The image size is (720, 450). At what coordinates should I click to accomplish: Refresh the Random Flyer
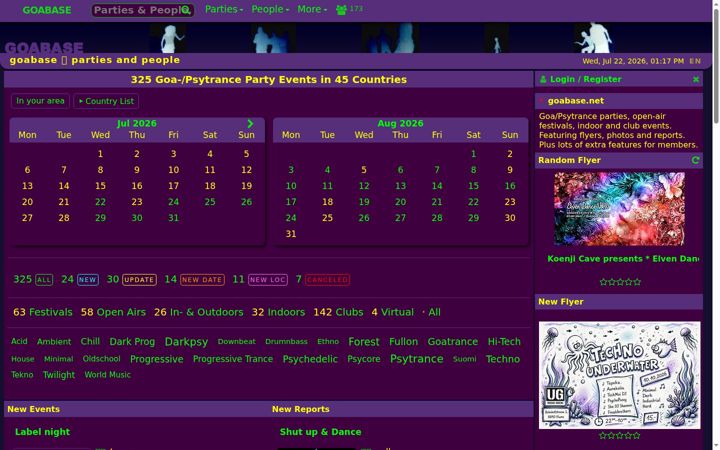tap(695, 160)
